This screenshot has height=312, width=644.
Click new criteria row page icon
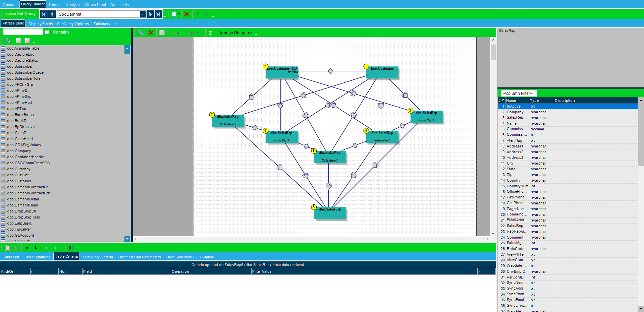7,248
